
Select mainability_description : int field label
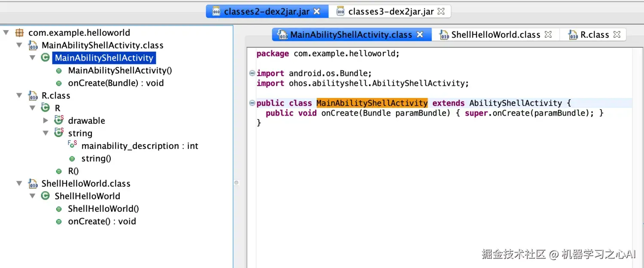pos(140,146)
